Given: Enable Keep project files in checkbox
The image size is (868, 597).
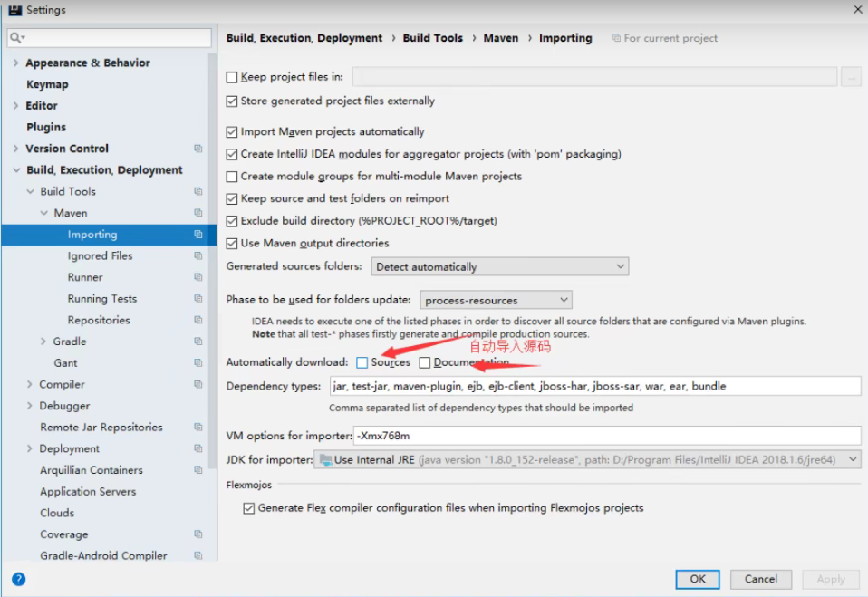Looking at the screenshot, I should 232,77.
